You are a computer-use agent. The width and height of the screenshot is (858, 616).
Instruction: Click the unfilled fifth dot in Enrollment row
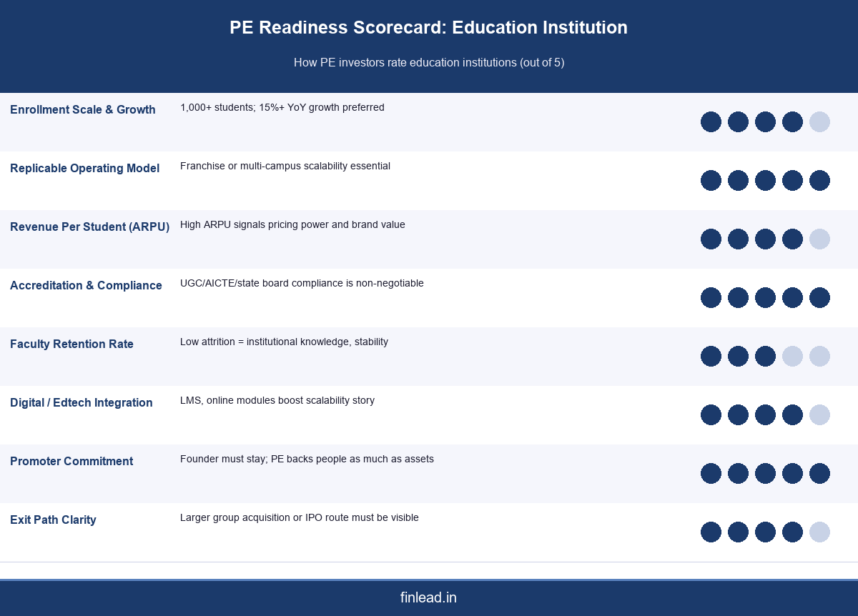click(819, 121)
